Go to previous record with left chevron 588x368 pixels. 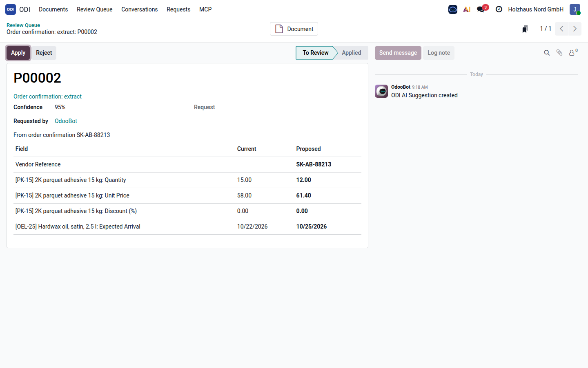(x=561, y=29)
